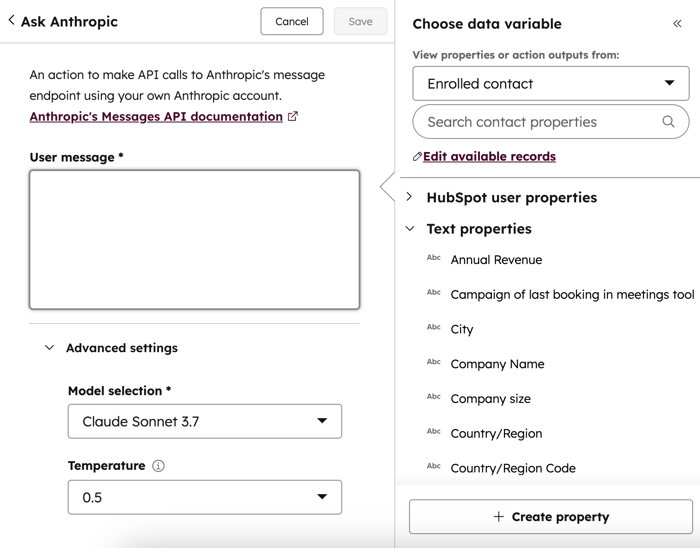Click the Create property button

pos(551,517)
